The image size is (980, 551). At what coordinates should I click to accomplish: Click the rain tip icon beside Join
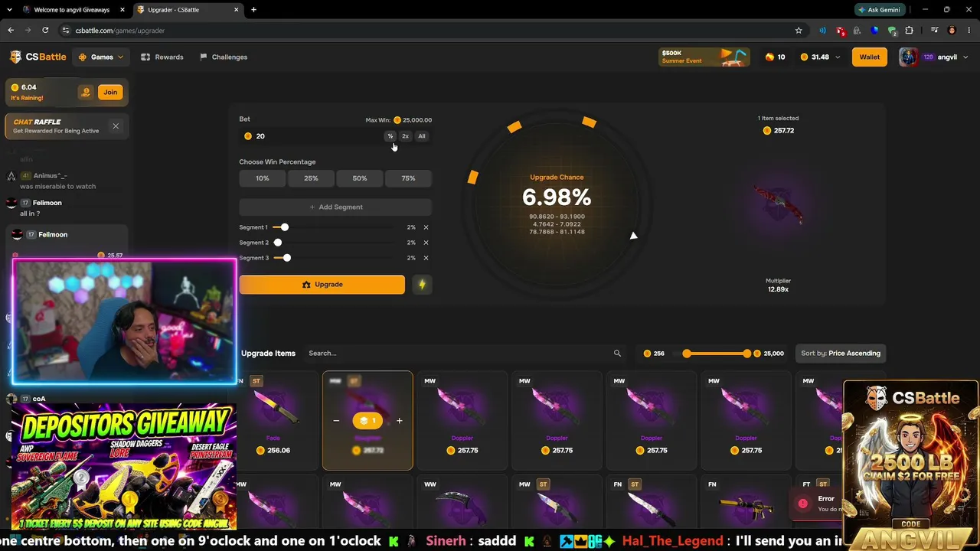click(86, 92)
